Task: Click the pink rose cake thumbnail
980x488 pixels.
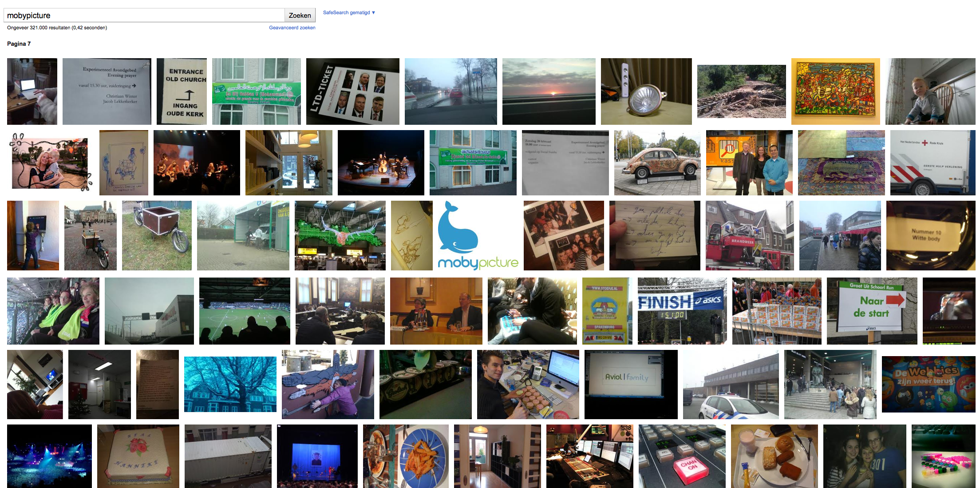Action: tap(138, 456)
